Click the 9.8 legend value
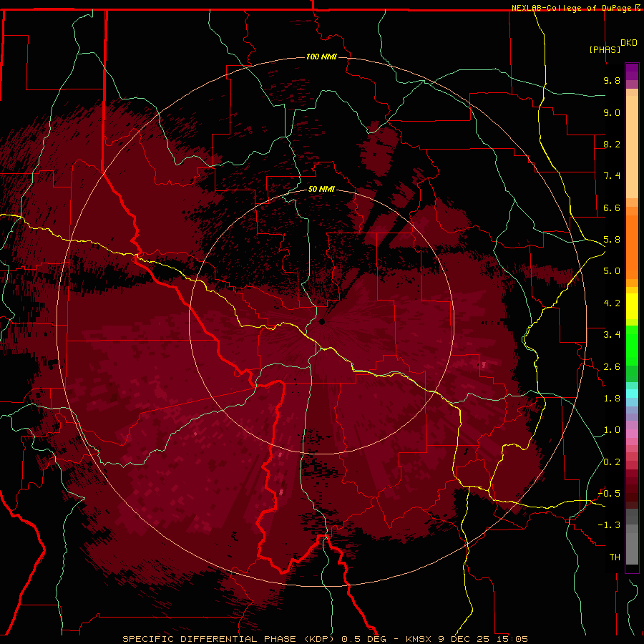 point(612,80)
